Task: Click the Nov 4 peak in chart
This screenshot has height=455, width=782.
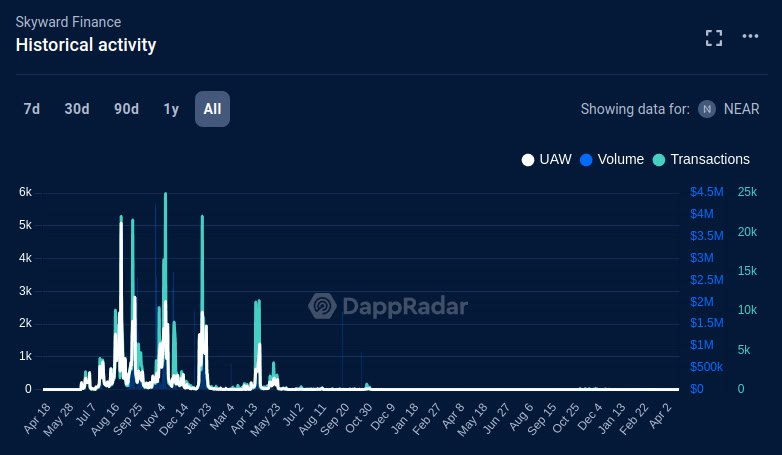Action: point(165,200)
